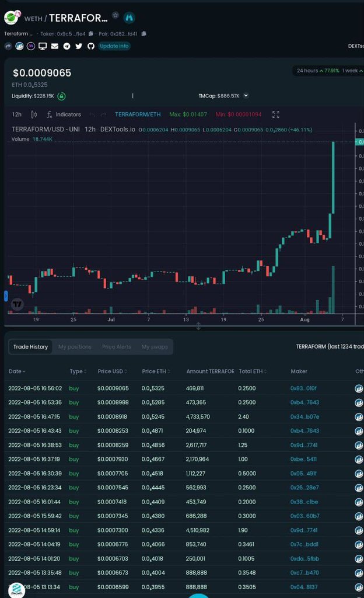364x598 pixels.
Task: Open the email envelope icon
Action: (x=55, y=46)
